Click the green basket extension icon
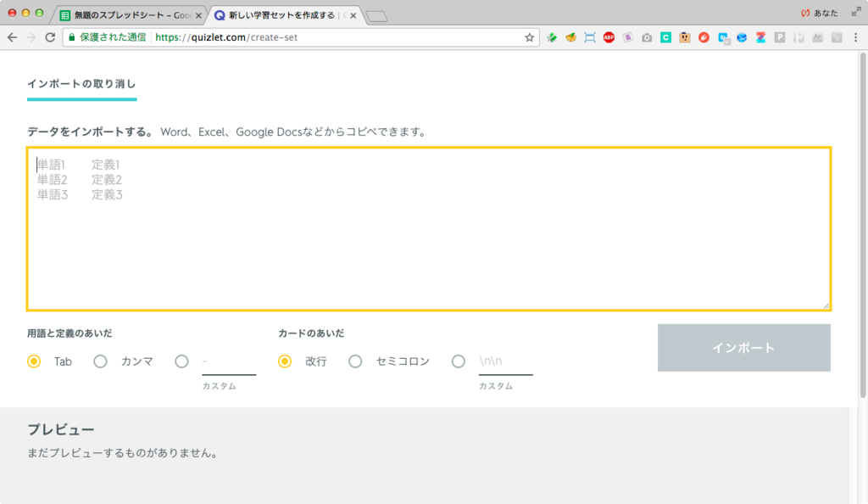The height and width of the screenshot is (504, 868). (570, 37)
